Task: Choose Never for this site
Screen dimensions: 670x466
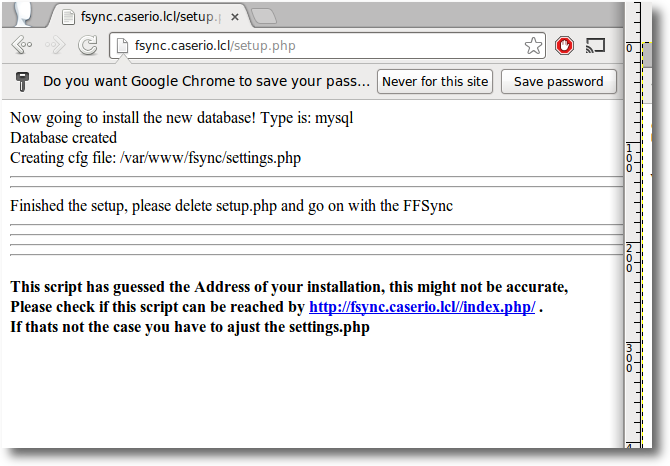Action: [x=435, y=82]
